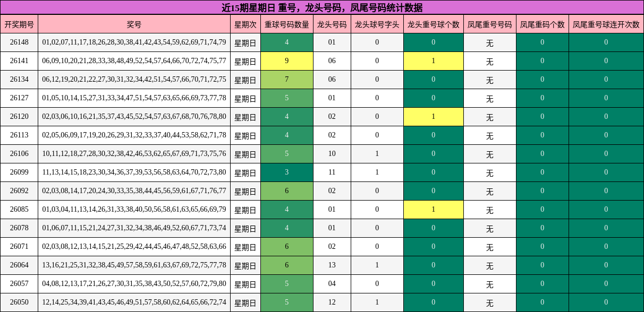Select the 星期次 column header
Screen dimensions: 644x312
tap(245, 24)
